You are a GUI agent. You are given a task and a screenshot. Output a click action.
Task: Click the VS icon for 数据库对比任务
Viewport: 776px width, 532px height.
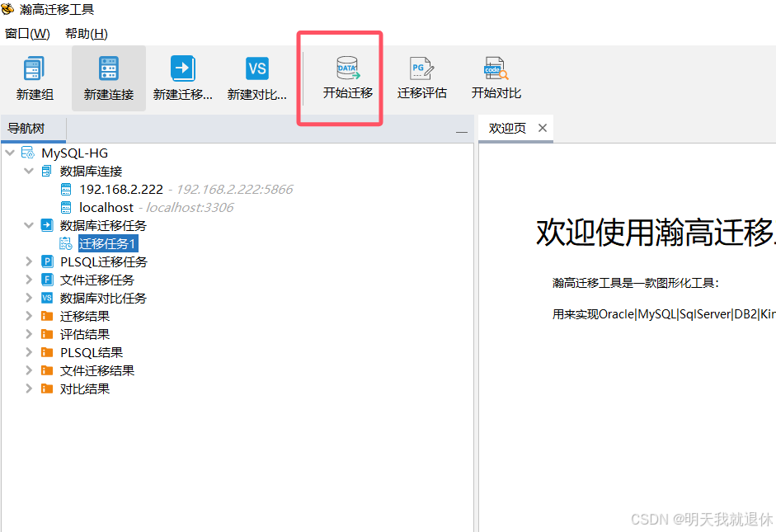pyautogui.click(x=47, y=298)
